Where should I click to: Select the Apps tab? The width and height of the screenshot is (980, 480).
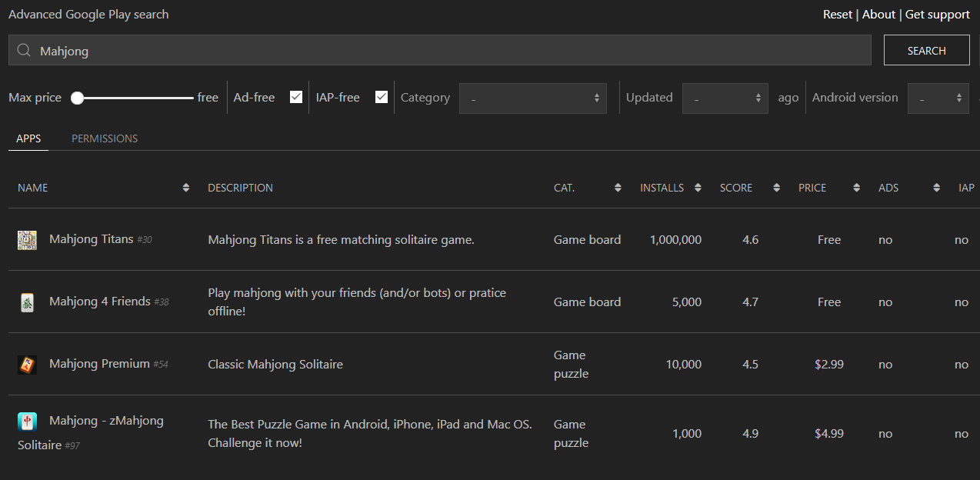tap(28, 138)
